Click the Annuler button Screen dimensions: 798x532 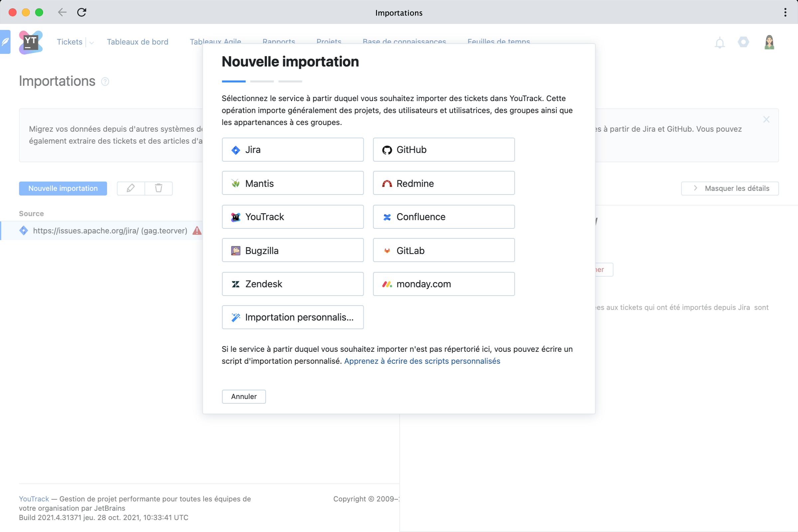244,396
